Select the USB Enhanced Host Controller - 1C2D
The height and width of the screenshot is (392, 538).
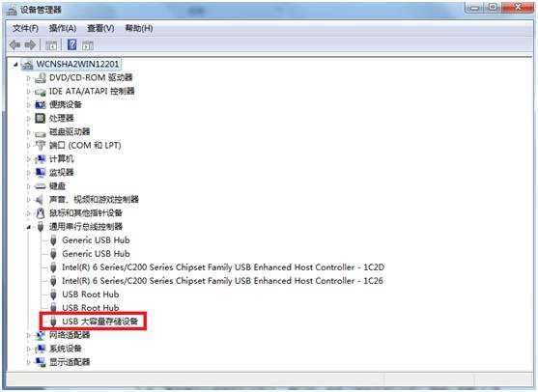(223, 267)
